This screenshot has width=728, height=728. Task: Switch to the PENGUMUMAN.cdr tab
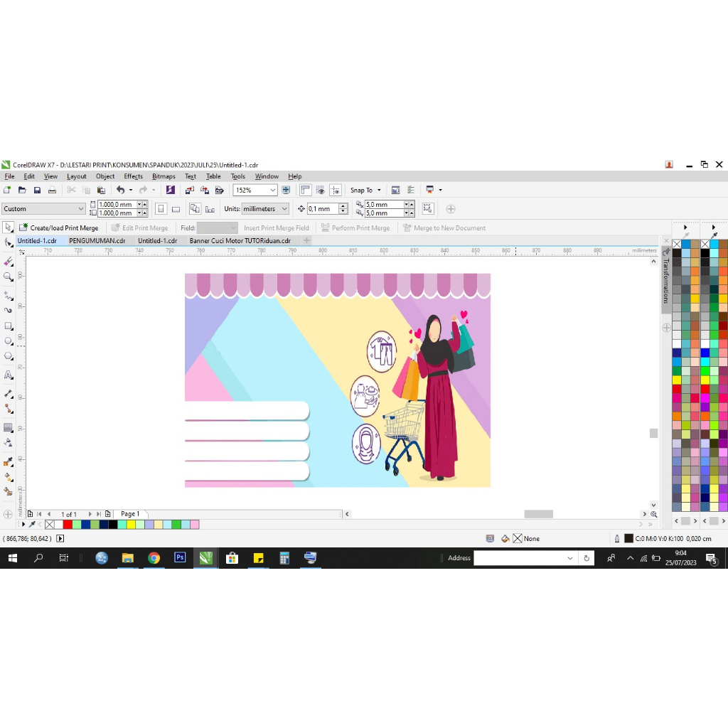98,240
